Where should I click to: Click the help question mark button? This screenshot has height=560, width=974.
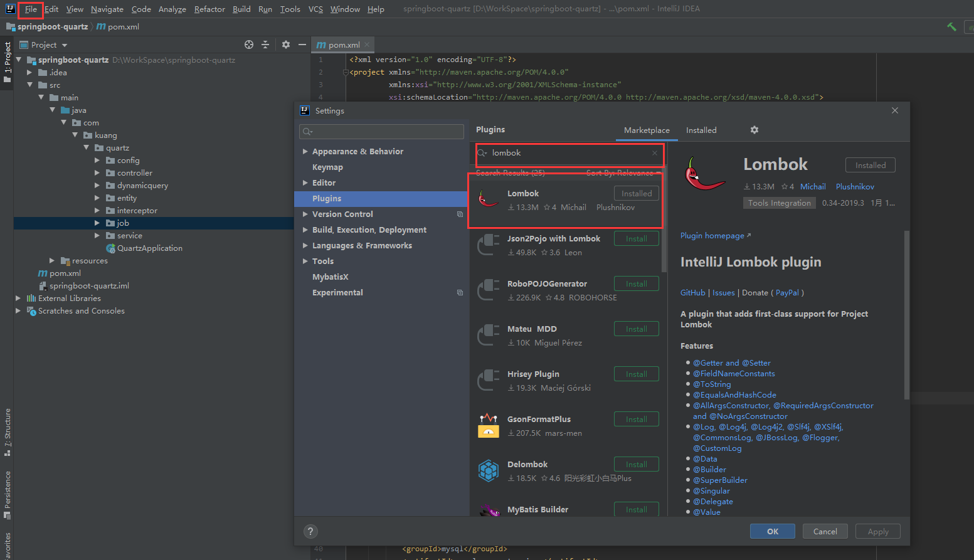point(310,531)
